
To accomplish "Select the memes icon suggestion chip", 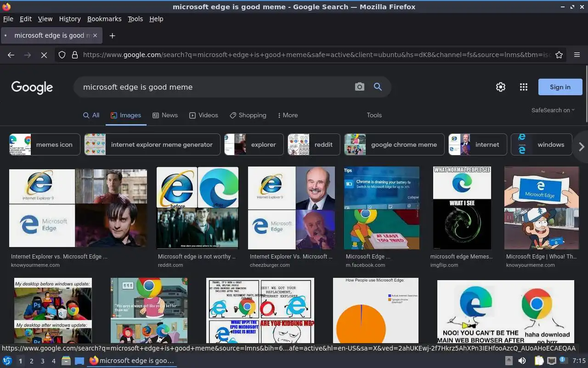I will tap(45, 144).
